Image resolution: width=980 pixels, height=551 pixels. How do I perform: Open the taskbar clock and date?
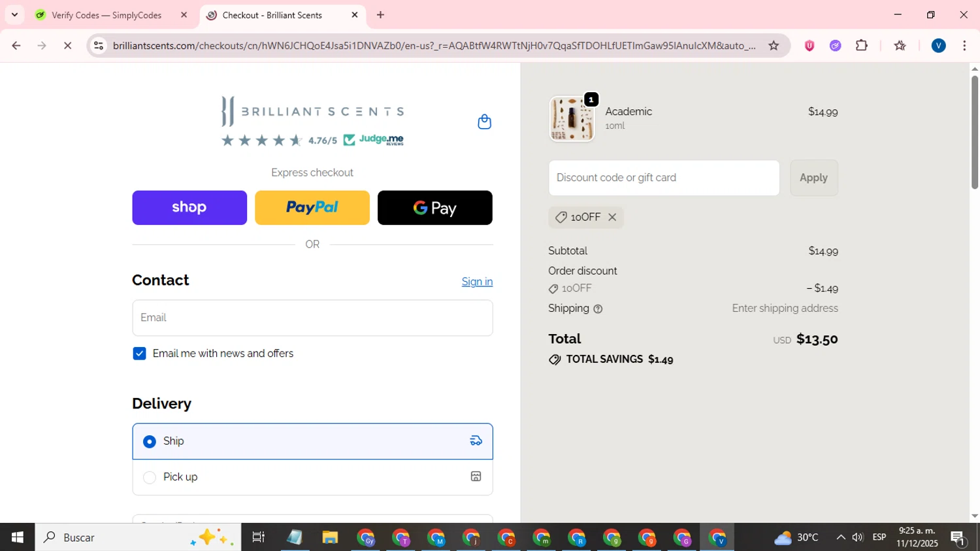pos(917,537)
